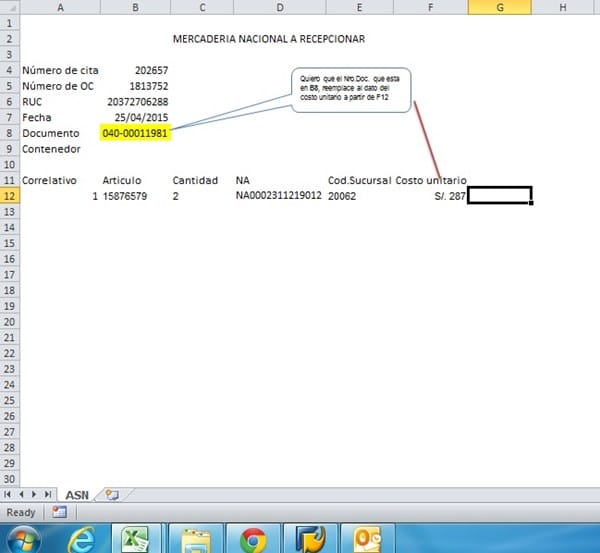The width and height of the screenshot is (600, 553).
Task: Select column B header
Action: pos(135,7)
